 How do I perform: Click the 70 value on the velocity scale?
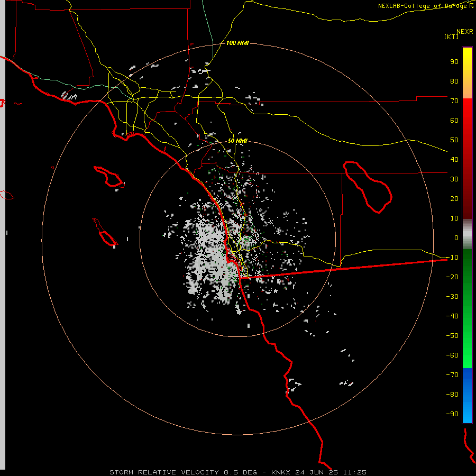pos(454,101)
